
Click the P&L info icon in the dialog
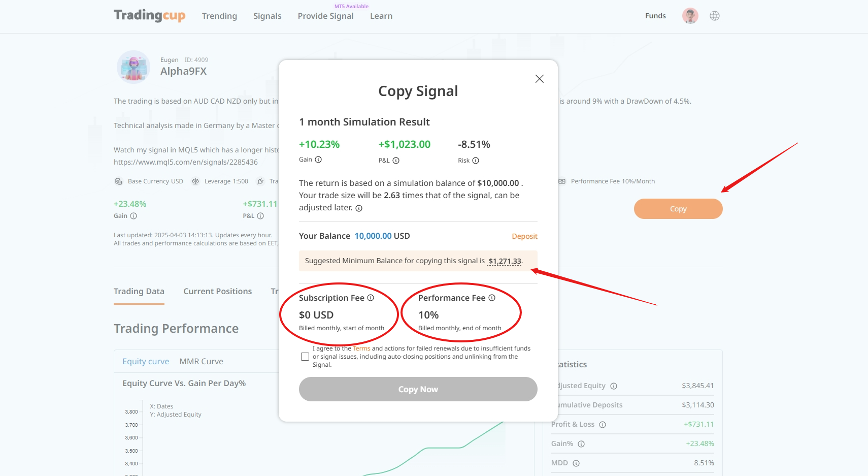(396, 161)
